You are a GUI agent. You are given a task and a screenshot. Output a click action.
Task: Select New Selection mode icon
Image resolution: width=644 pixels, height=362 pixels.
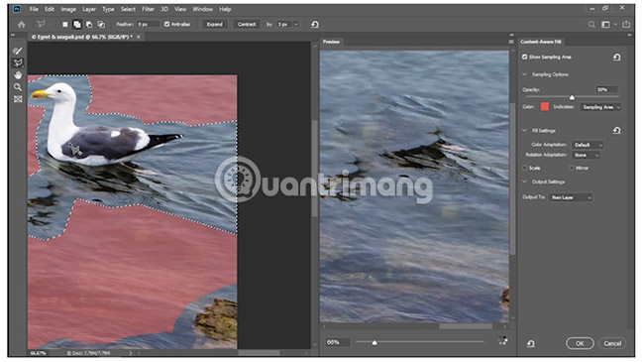tap(64, 25)
